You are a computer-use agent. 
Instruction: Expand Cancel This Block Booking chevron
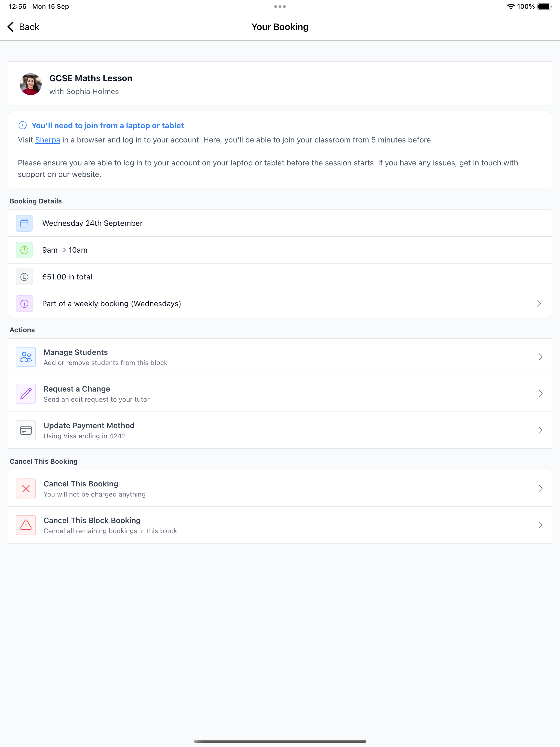540,525
